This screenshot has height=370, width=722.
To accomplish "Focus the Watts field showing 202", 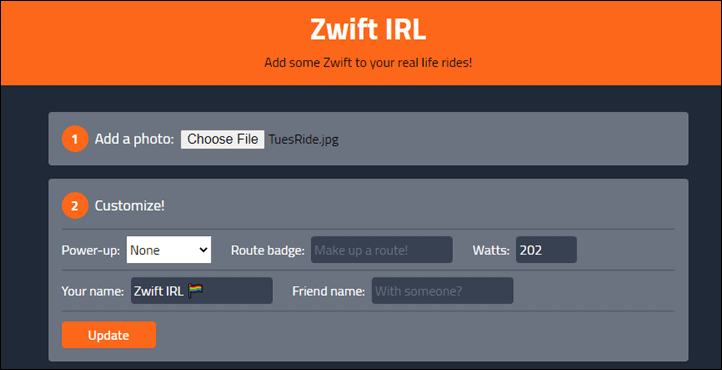I will [546, 250].
